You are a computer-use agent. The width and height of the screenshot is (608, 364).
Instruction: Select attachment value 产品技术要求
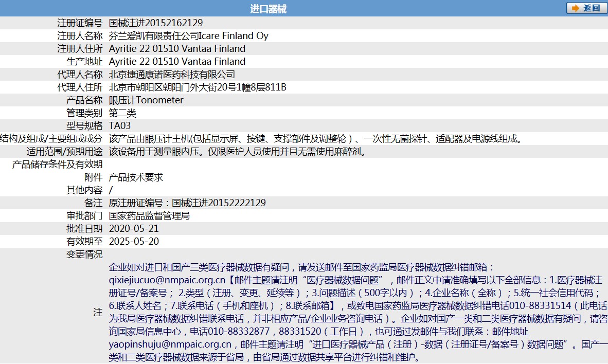136,177
